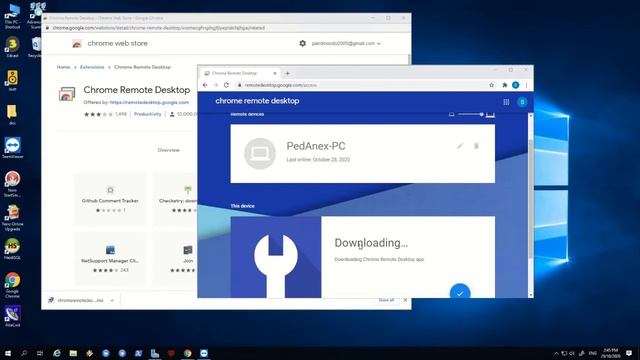Image resolution: width=640 pixels, height=360 pixels.
Task: Open the Action Center notifications
Action: tap(629, 353)
